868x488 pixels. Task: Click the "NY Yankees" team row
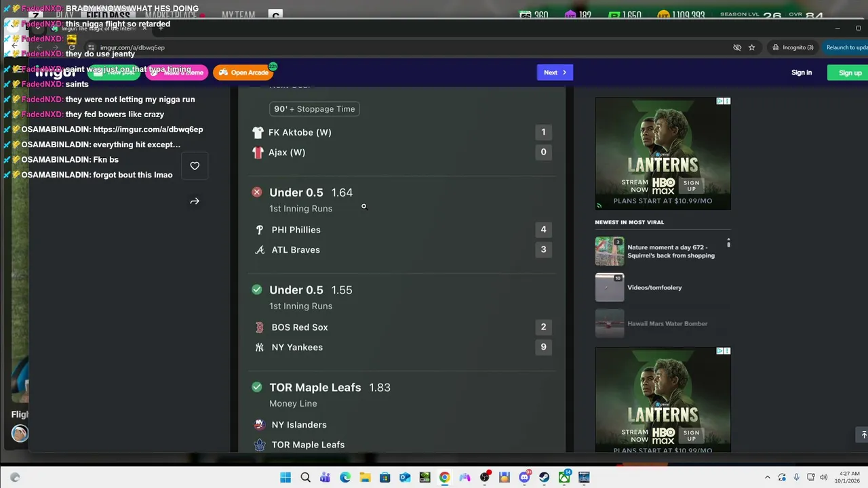point(402,347)
